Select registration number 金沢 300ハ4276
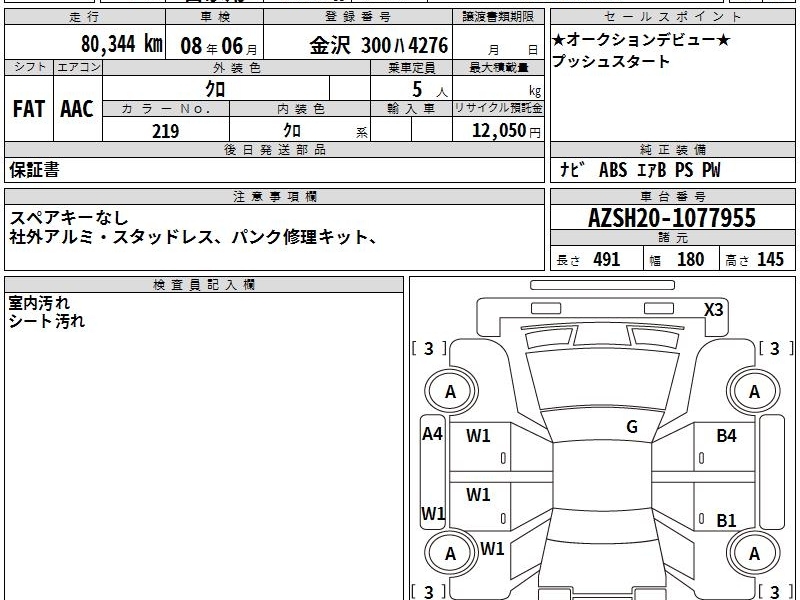Screen dimensions: 800x600 pos(379,45)
